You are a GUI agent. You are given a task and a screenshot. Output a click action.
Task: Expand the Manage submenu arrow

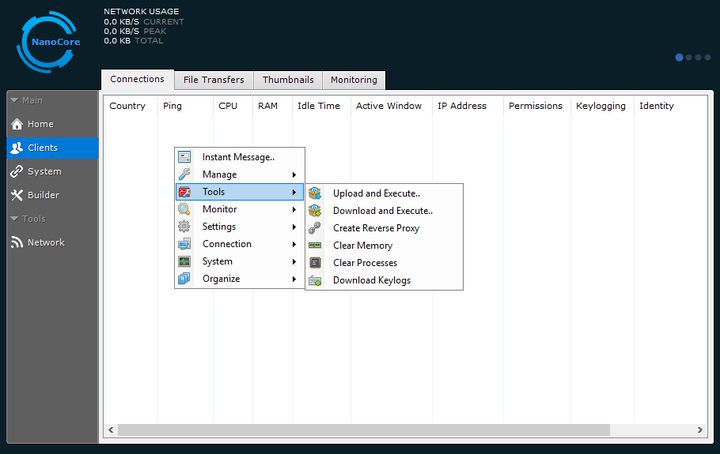[295, 175]
